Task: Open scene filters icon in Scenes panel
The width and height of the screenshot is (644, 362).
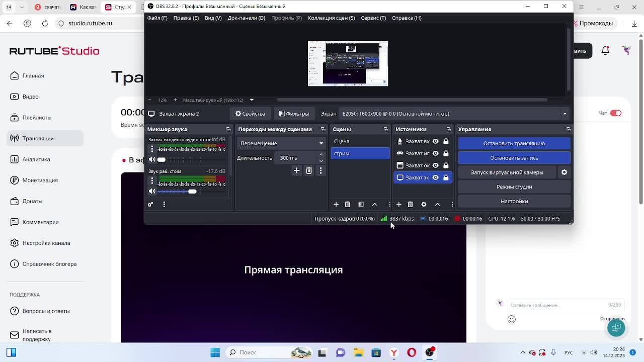Action: click(x=361, y=204)
